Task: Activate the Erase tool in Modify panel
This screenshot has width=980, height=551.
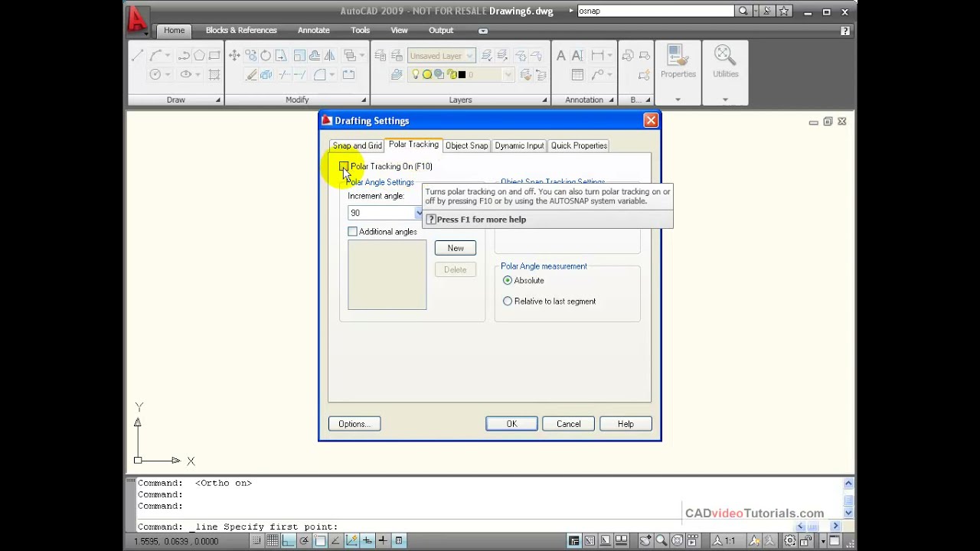Action: click(x=250, y=74)
